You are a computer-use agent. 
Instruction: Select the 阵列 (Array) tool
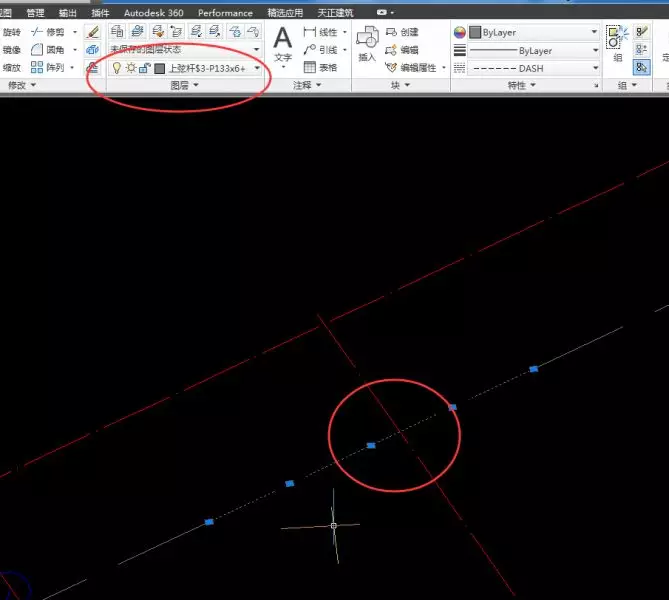37,67
